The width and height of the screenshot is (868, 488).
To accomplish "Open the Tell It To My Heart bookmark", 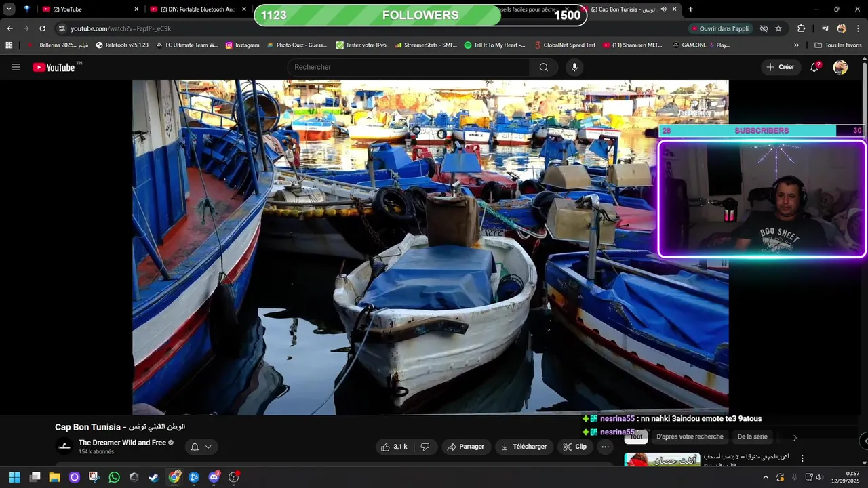I will pyautogui.click(x=494, y=45).
